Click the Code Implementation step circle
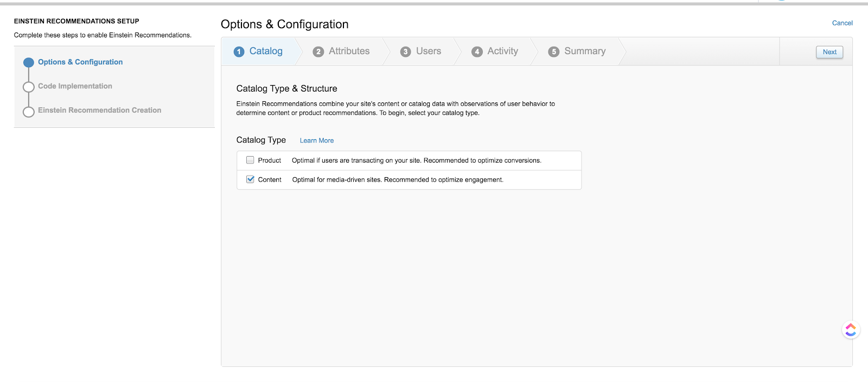This screenshot has height=382, width=868. pos(29,87)
